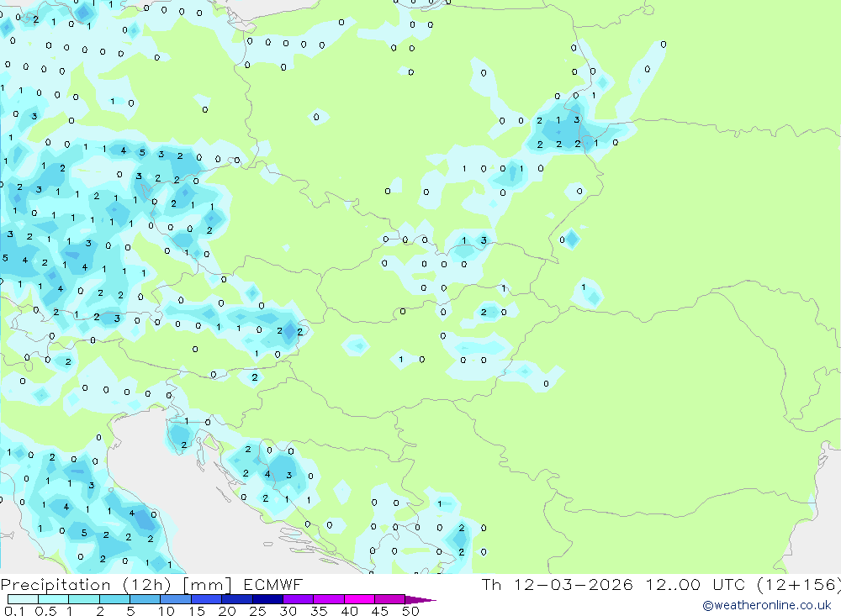The width and height of the screenshot is (841, 616).
Task: Click the legend label '10'
Action: tap(166, 611)
